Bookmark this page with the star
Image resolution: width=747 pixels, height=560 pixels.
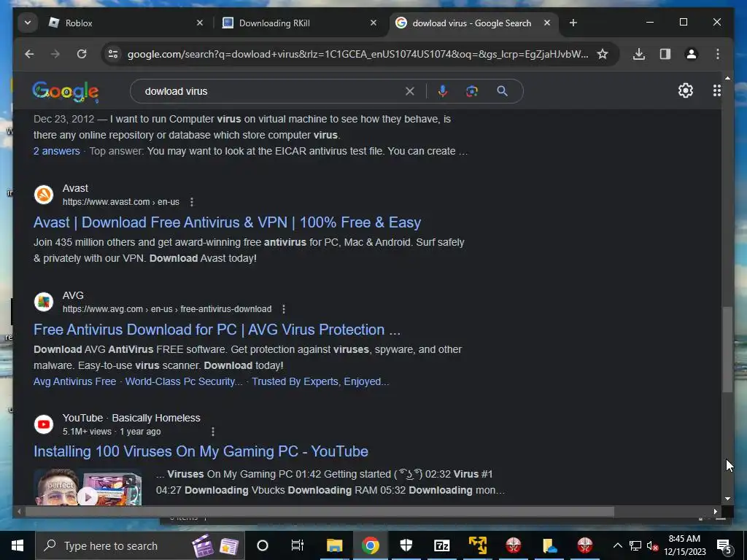[603, 54]
